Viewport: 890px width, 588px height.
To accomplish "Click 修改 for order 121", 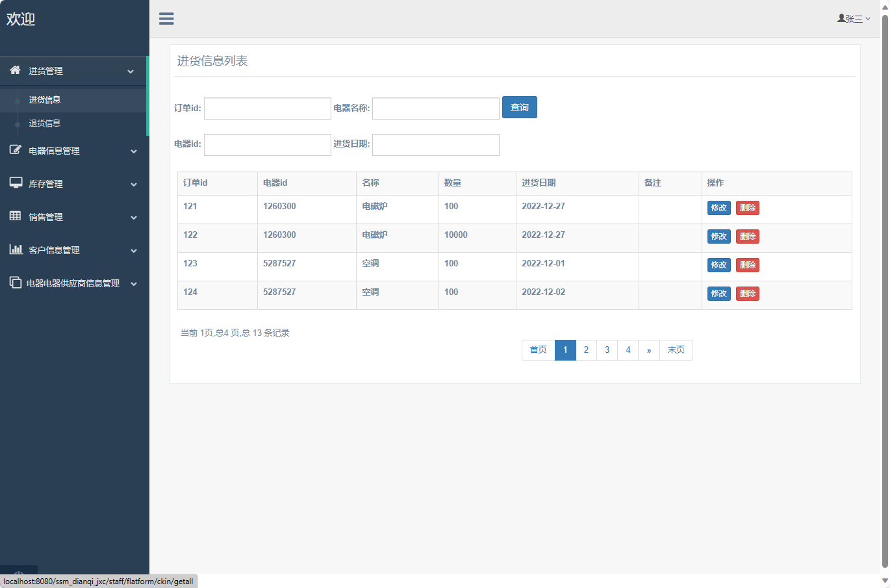I will pyautogui.click(x=718, y=208).
